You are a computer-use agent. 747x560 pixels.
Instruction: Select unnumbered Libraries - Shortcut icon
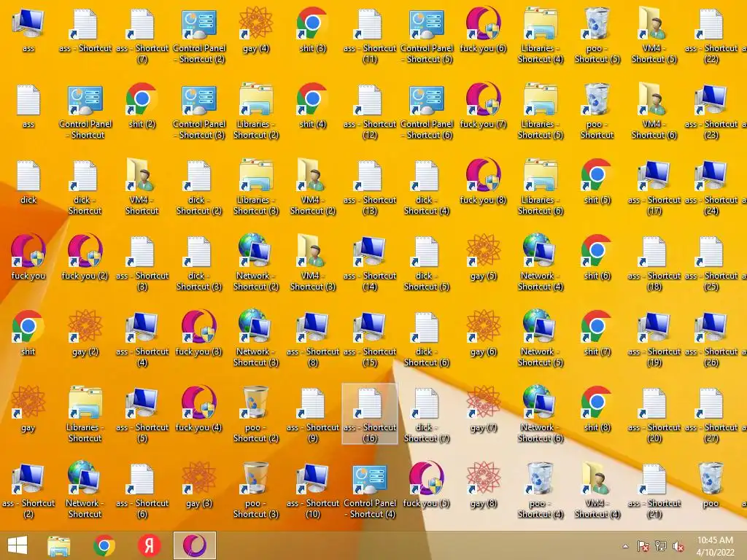pos(85,414)
